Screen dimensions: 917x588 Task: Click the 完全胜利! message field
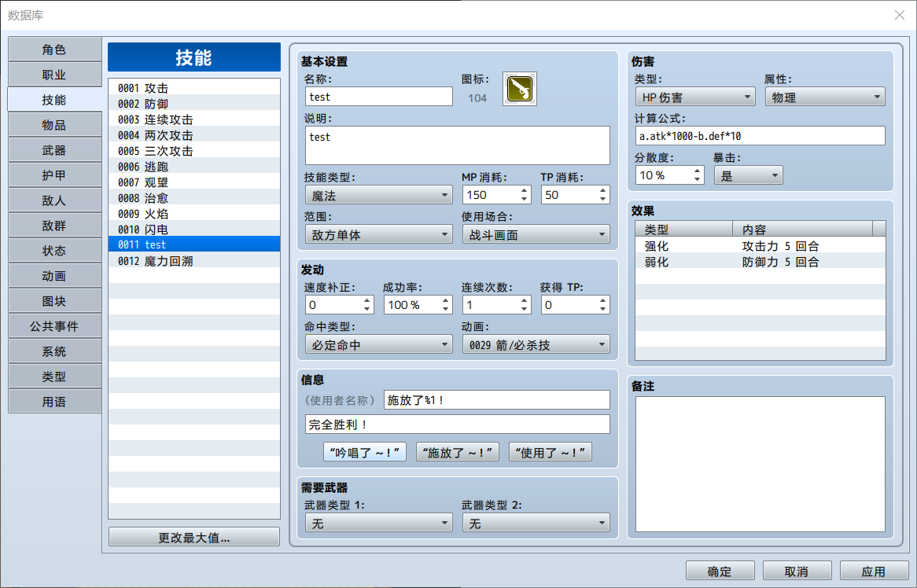pyautogui.click(x=458, y=424)
